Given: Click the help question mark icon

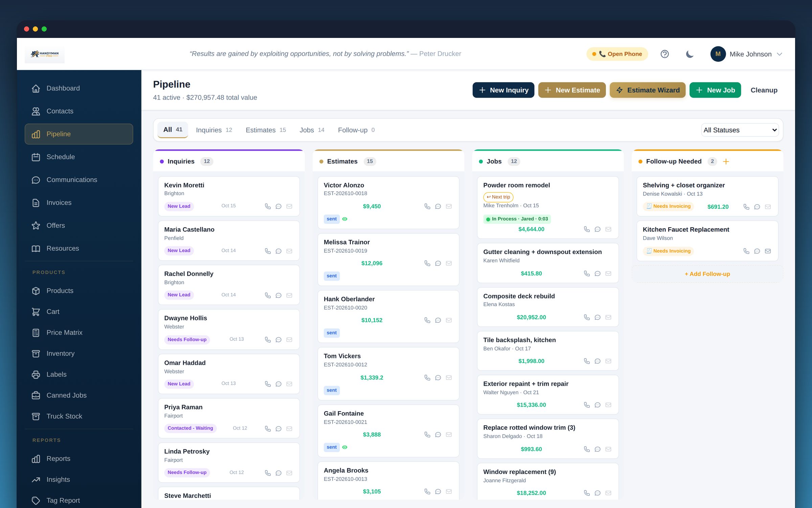Looking at the screenshot, I should click(664, 54).
